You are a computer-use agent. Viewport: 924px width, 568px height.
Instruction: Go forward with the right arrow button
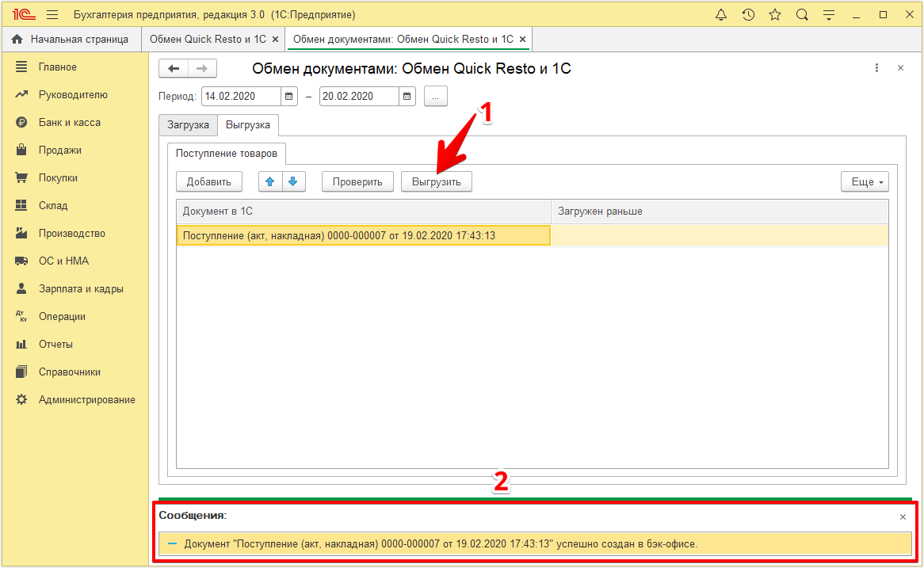tap(202, 68)
